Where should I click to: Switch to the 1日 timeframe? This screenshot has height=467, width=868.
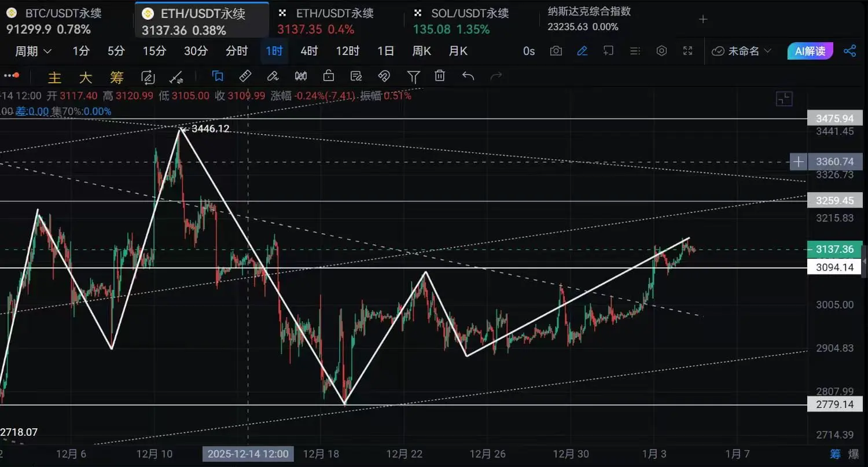(386, 51)
